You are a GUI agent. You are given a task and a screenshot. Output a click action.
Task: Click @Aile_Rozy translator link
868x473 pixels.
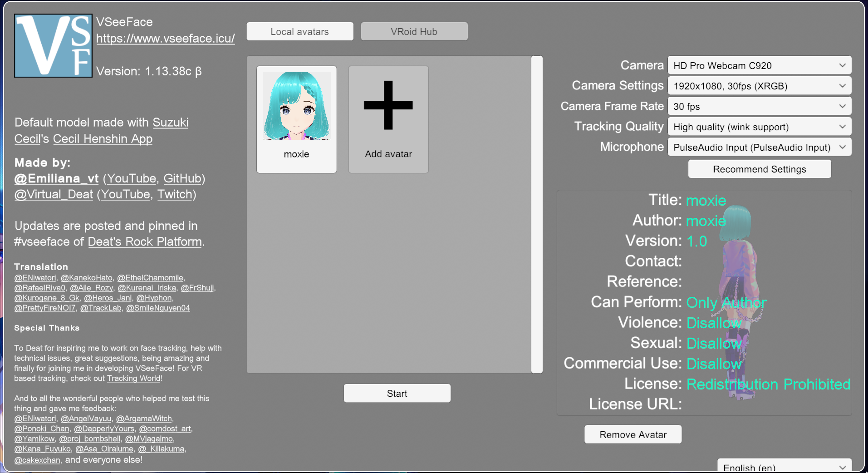(x=92, y=288)
